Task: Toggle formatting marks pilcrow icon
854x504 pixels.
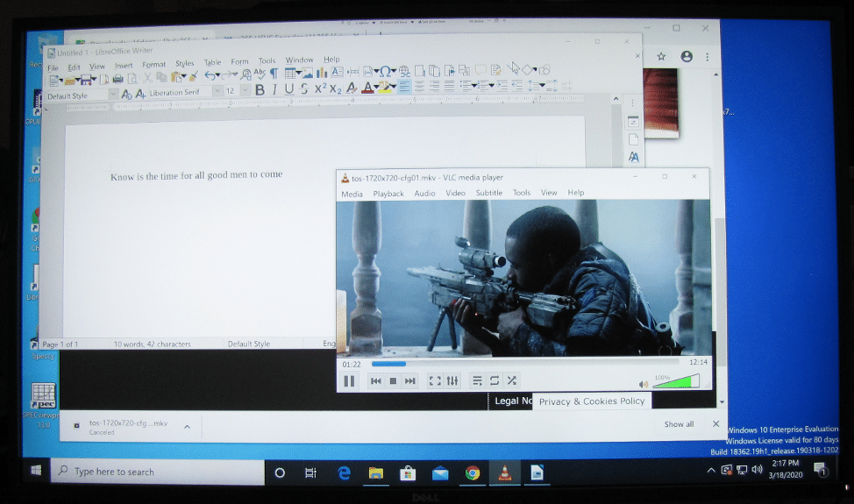Action: coord(274,74)
